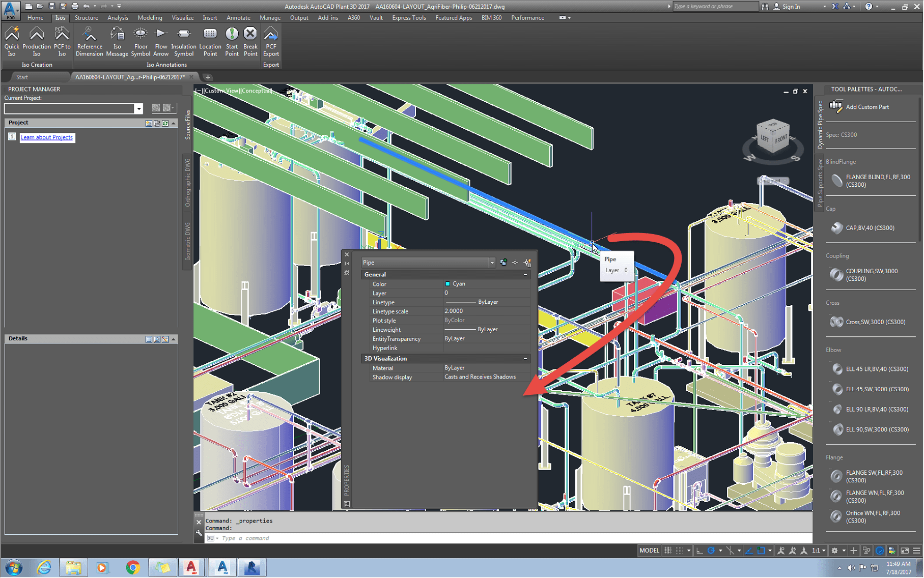Image resolution: width=924 pixels, height=578 pixels.
Task: Open annotation scale 1:1 dropdown
Action: pyautogui.click(x=819, y=551)
